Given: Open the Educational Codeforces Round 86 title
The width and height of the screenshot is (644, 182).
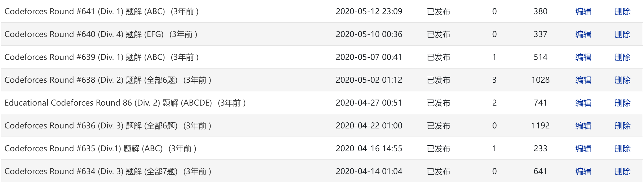Looking at the screenshot, I should tap(108, 103).
